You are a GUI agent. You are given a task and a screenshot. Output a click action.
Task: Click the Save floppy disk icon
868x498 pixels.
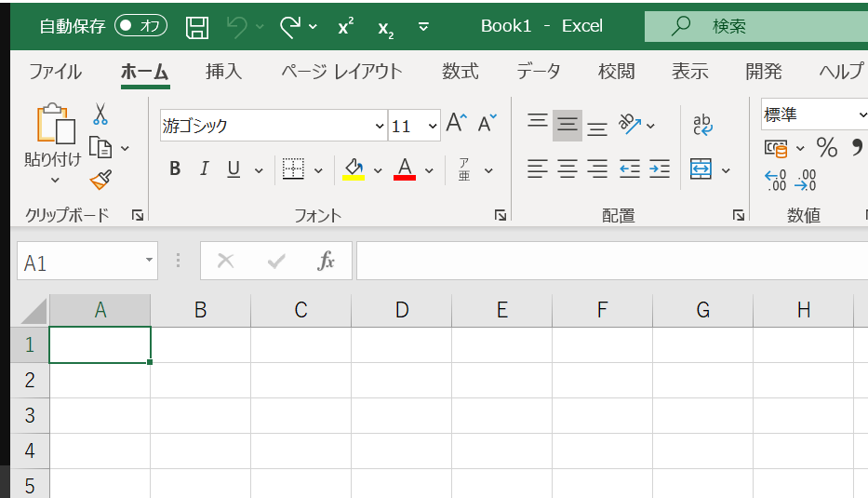196,27
